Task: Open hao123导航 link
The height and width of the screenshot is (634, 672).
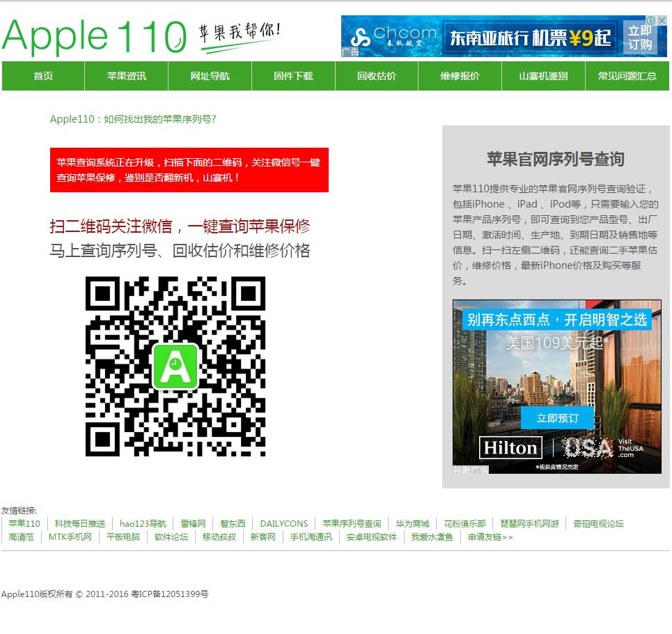Action: tap(143, 524)
